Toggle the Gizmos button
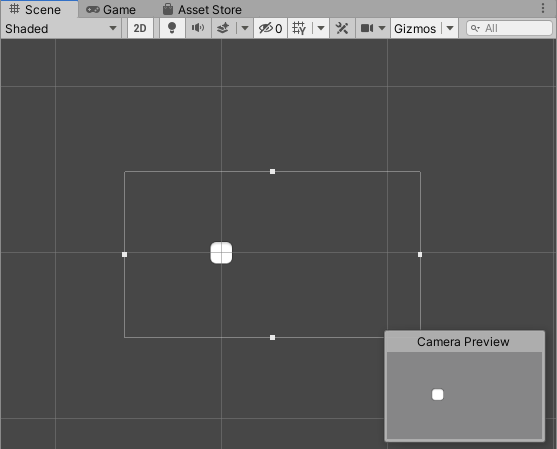Screen dimensions: 557x449 415,28
